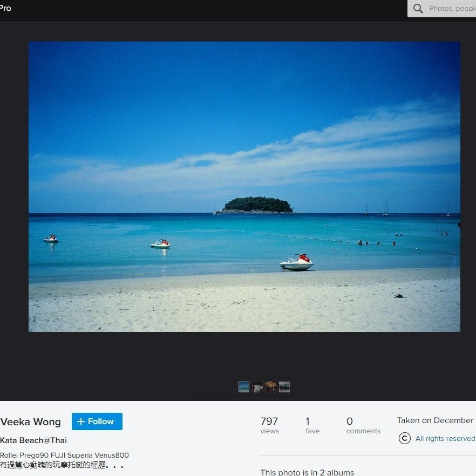Click the Pro badge in header
Image resolution: width=476 pixels, height=476 pixels.
click(x=5, y=8)
